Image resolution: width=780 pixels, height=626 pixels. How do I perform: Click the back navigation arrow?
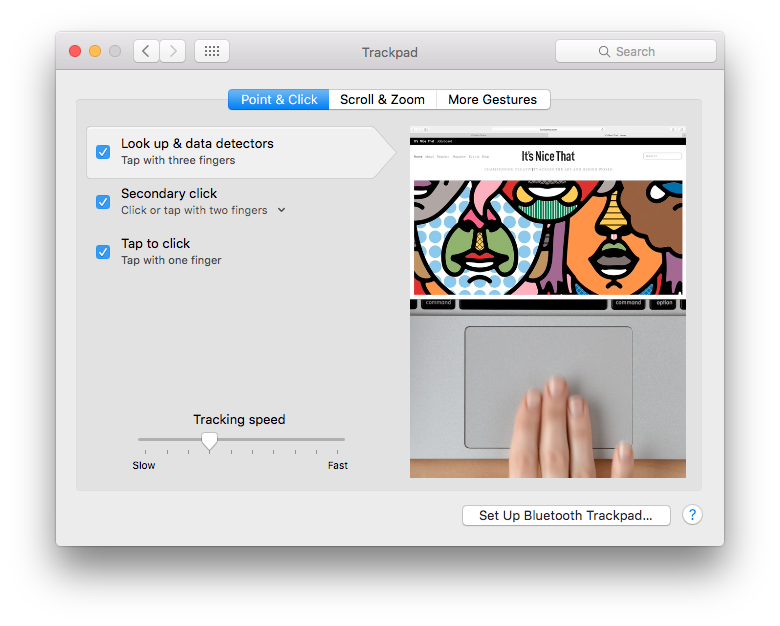146,51
